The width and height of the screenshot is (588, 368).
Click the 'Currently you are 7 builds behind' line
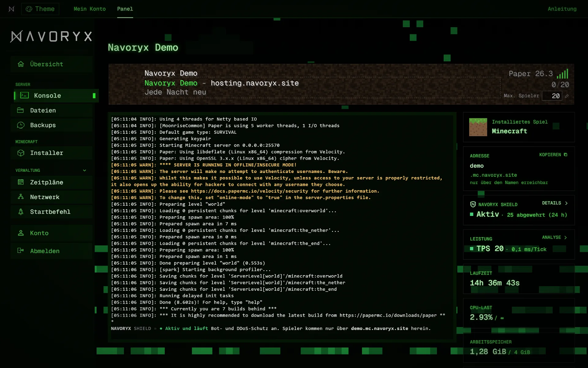[x=218, y=309]
